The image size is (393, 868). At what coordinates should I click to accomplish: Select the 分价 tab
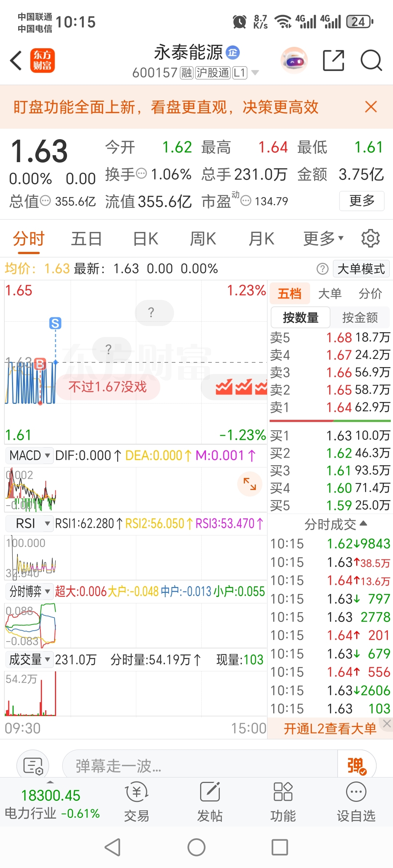point(370,293)
